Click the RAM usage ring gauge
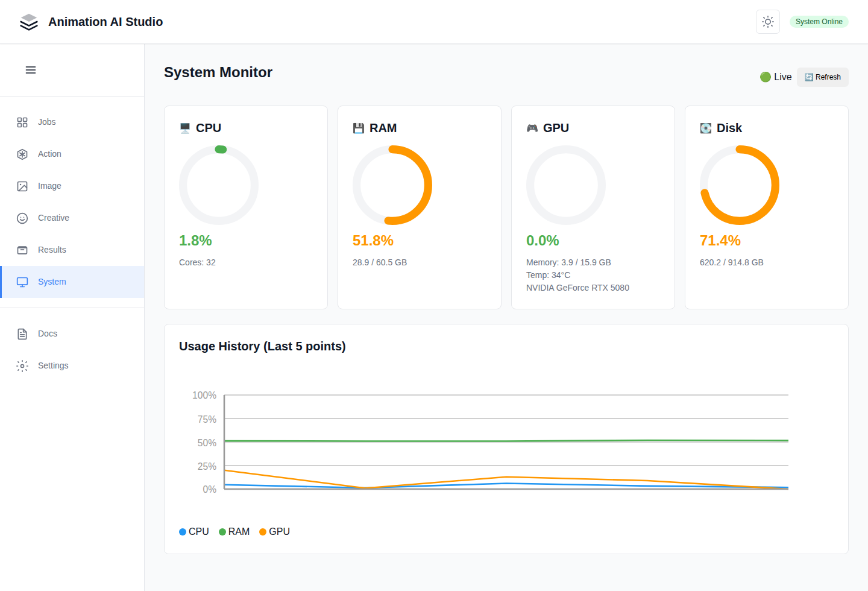This screenshot has height=591, width=868. click(392, 185)
